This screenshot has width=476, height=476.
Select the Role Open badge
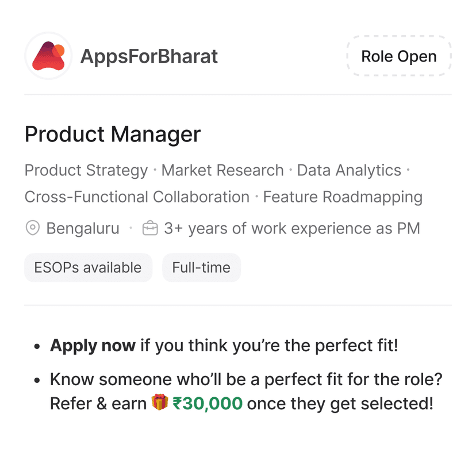point(399,56)
